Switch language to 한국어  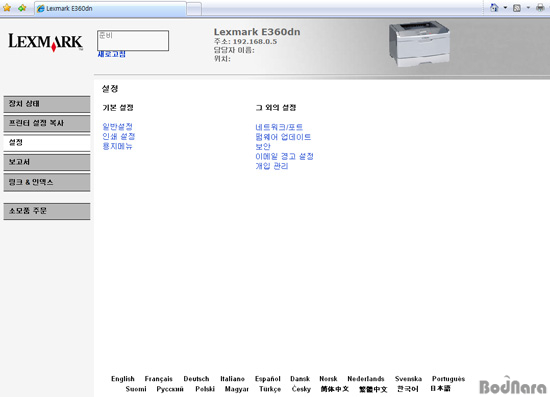click(408, 389)
